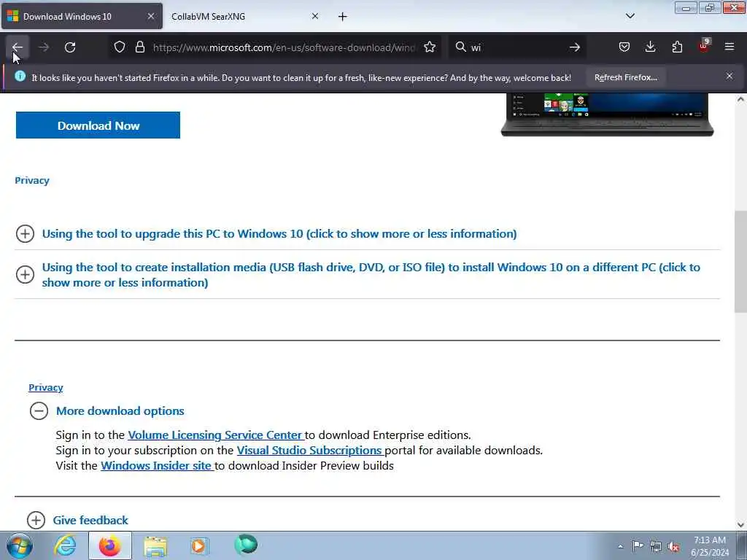Image resolution: width=747 pixels, height=560 pixels.
Task: Open the uBlock Origin extension icon
Action: click(x=704, y=46)
